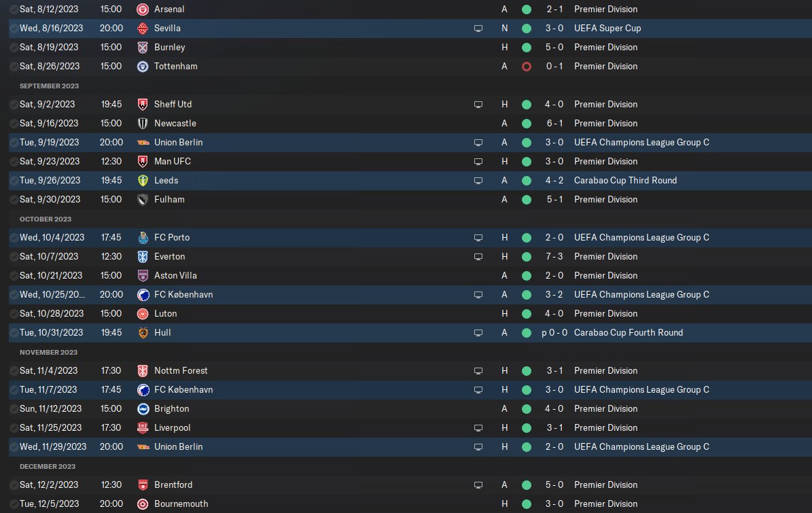Click the Burnley club crest

click(143, 48)
